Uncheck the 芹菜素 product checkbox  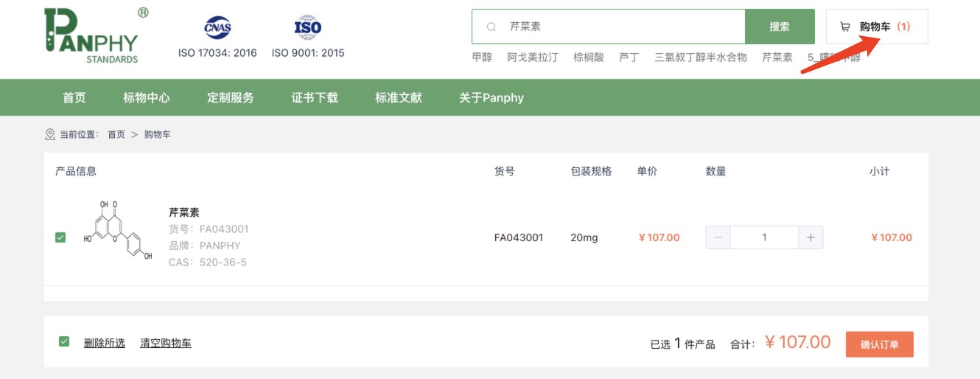60,237
